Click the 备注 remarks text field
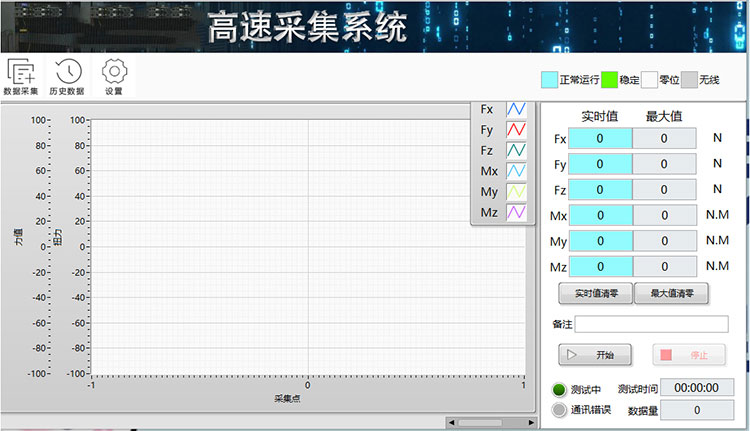Image resolution: width=750 pixels, height=431 pixels. [x=651, y=324]
